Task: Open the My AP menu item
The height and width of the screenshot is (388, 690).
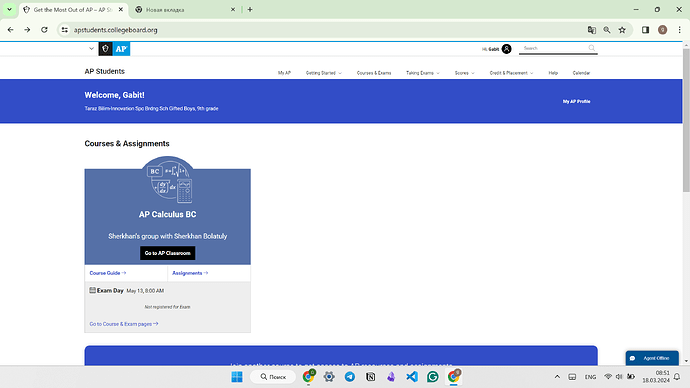Action: tap(284, 73)
